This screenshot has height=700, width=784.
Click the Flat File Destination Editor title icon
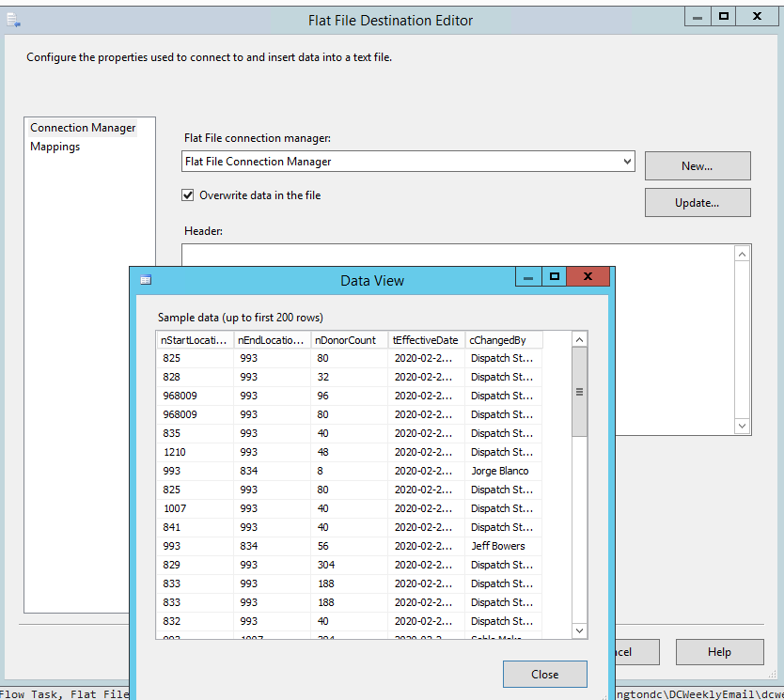[13, 19]
